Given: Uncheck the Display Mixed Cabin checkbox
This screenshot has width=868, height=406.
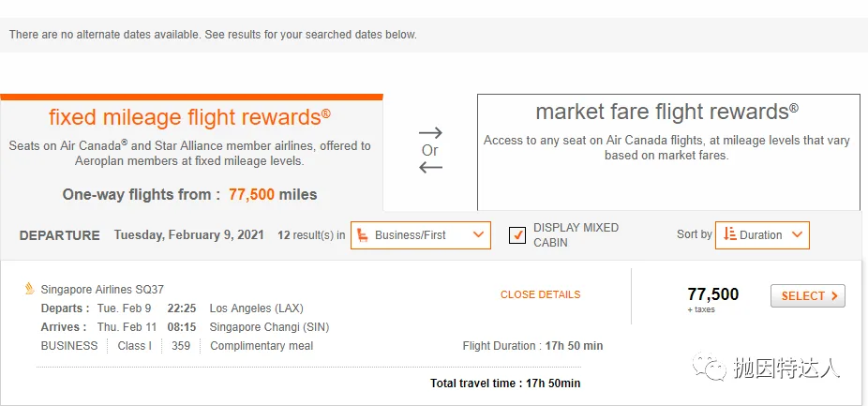Looking at the screenshot, I should point(516,235).
